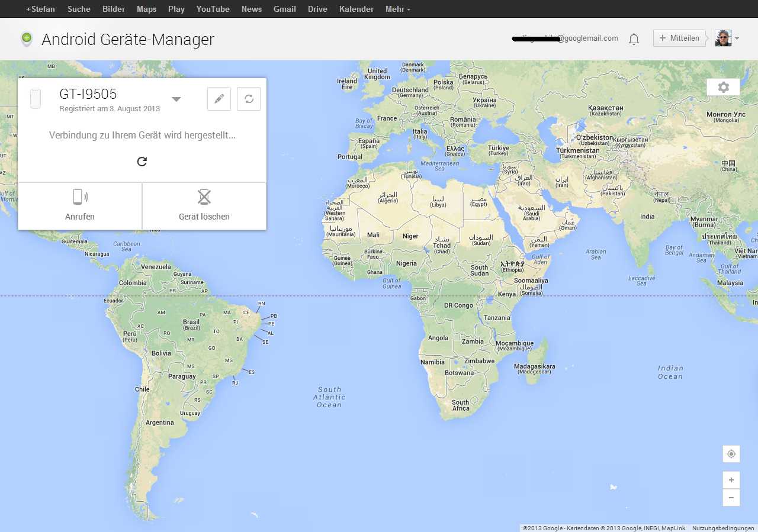
Task: Open Maps from the top navigation bar
Action: pyautogui.click(x=146, y=9)
